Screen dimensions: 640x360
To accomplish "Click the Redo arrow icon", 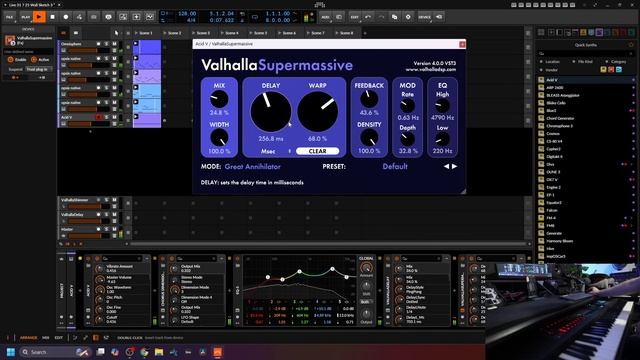I will tap(381, 17).
